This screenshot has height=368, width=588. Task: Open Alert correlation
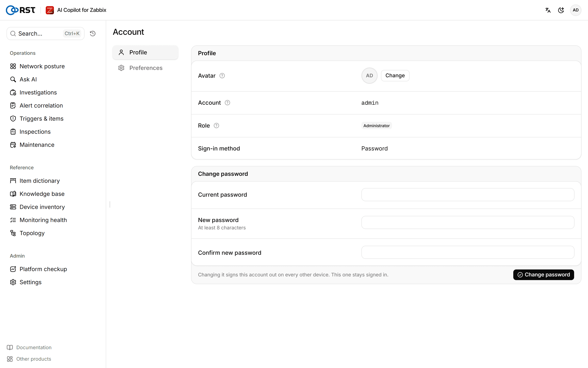[x=53, y=105]
